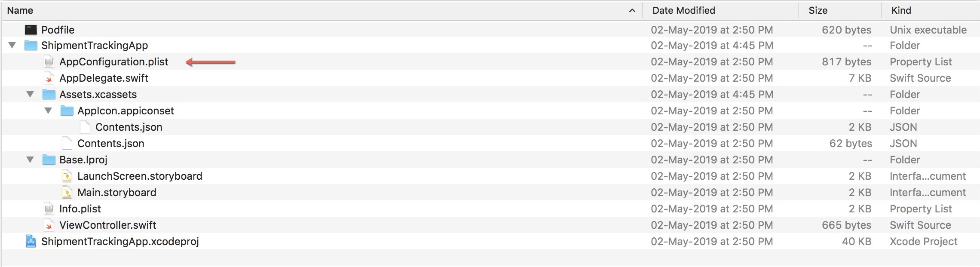Select the Base.lproj folder row

pos(83,160)
